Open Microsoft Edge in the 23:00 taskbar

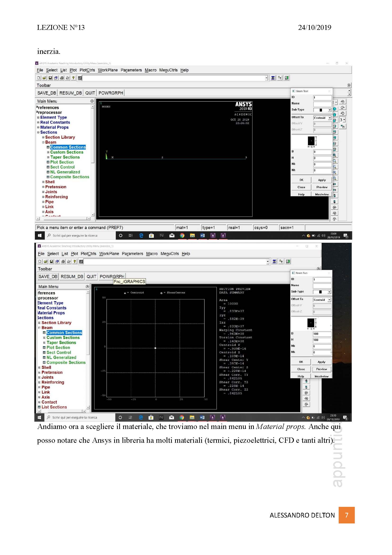pyautogui.click(x=141, y=235)
